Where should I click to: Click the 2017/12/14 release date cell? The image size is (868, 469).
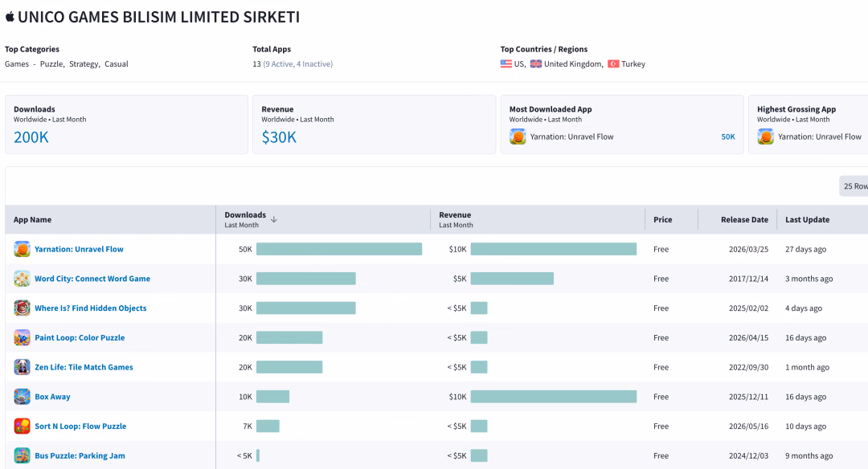click(748, 279)
